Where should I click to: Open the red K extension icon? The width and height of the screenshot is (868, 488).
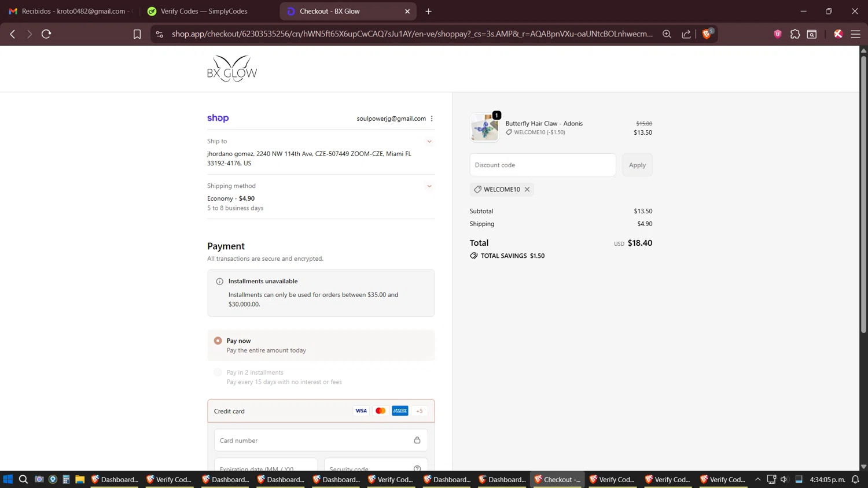point(838,34)
